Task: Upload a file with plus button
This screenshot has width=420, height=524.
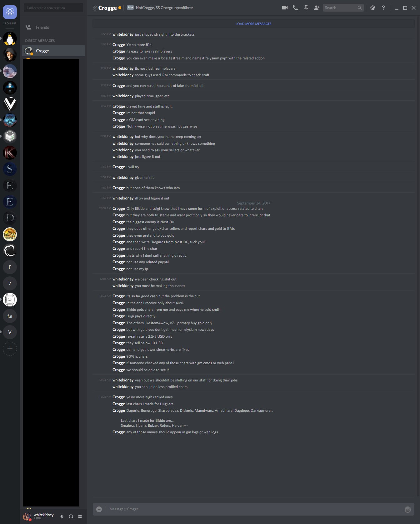Action: pyautogui.click(x=99, y=509)
